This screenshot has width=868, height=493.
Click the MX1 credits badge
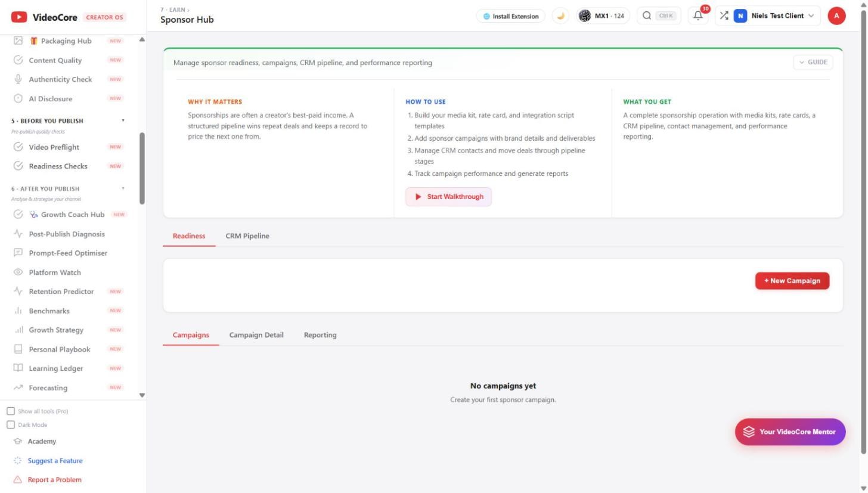click(x=603, y=16)
